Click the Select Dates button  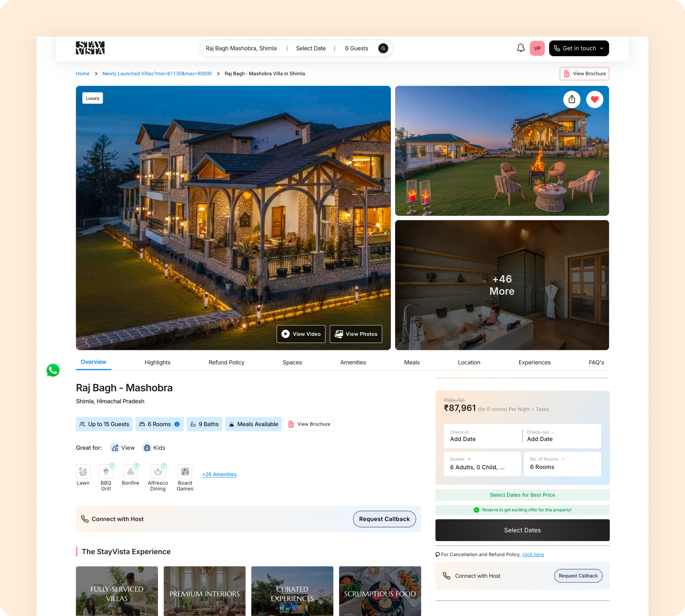(x=522, y=530)
